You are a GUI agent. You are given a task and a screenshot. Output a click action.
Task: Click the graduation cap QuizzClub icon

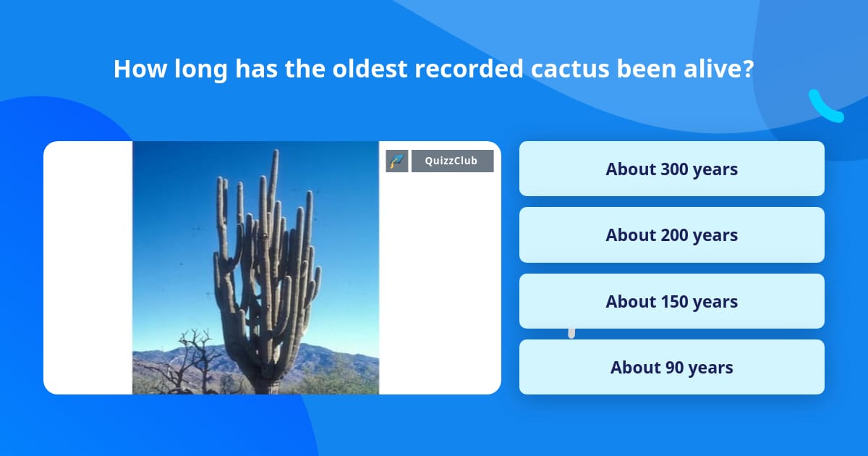click(397, 161)
